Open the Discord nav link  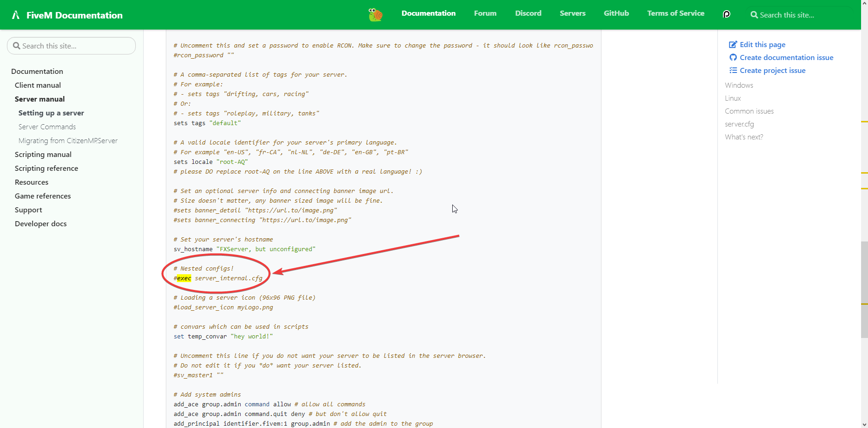[x=528, y=13]
